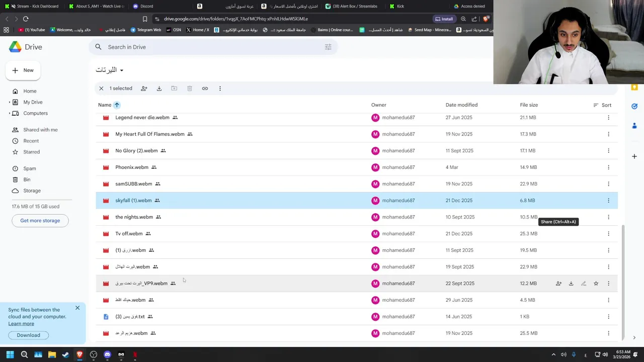
Task: Open Contacts side panel icon
Action: (x=634, y=125)
